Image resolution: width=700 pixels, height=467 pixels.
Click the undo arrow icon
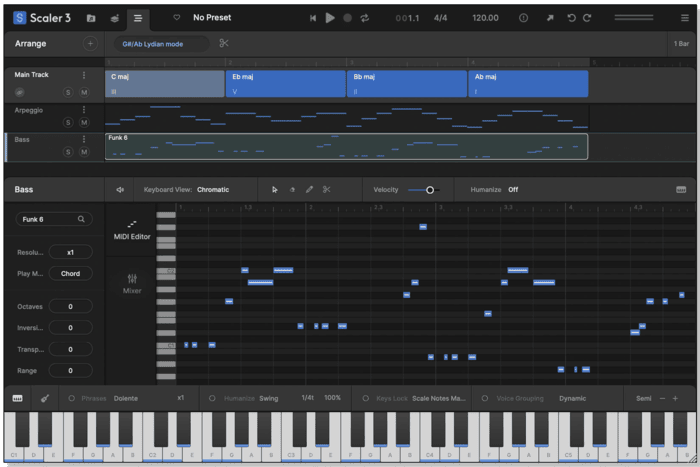coord(572,18)
